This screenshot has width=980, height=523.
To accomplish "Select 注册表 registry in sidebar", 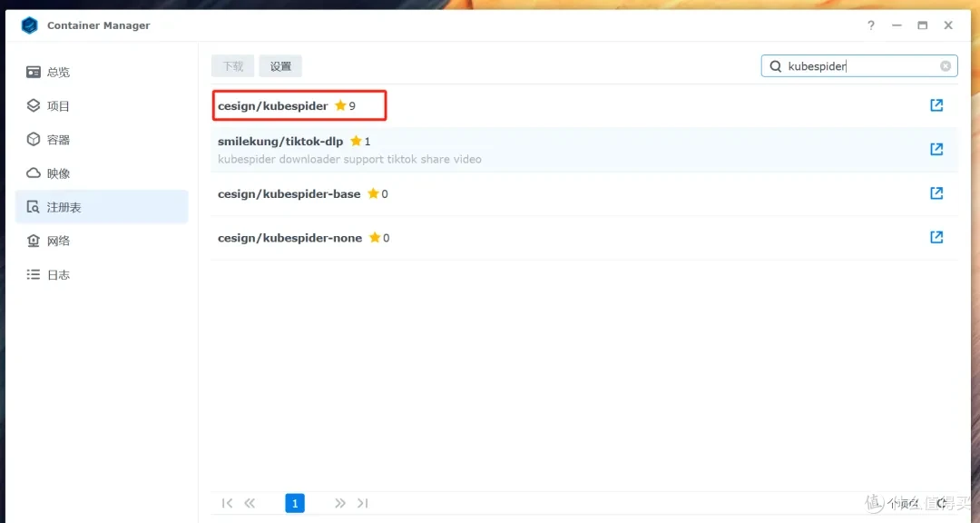I will [x=102, y=207].
